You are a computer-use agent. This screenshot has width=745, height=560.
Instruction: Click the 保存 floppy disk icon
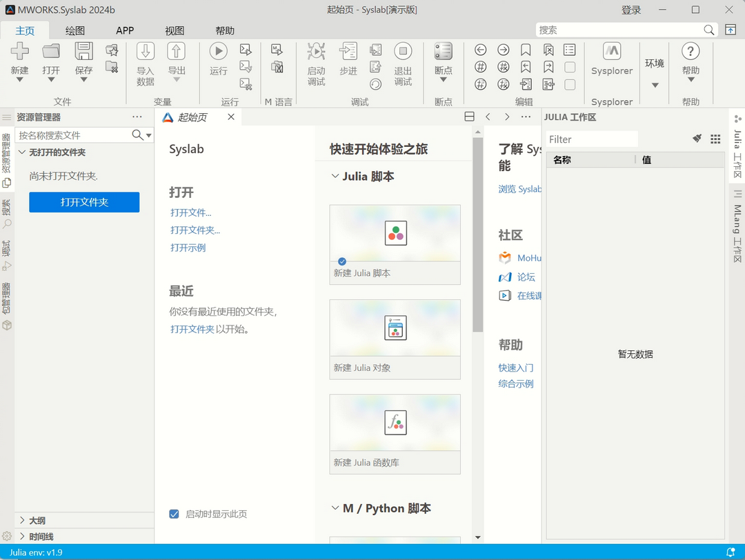pos(83,51)
